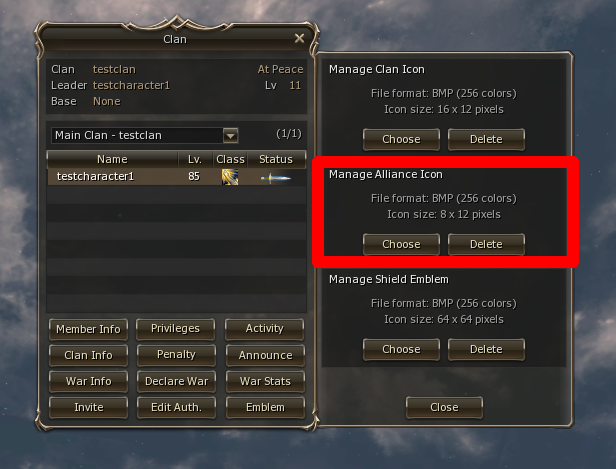Click the Emblem button

(264, 407)
